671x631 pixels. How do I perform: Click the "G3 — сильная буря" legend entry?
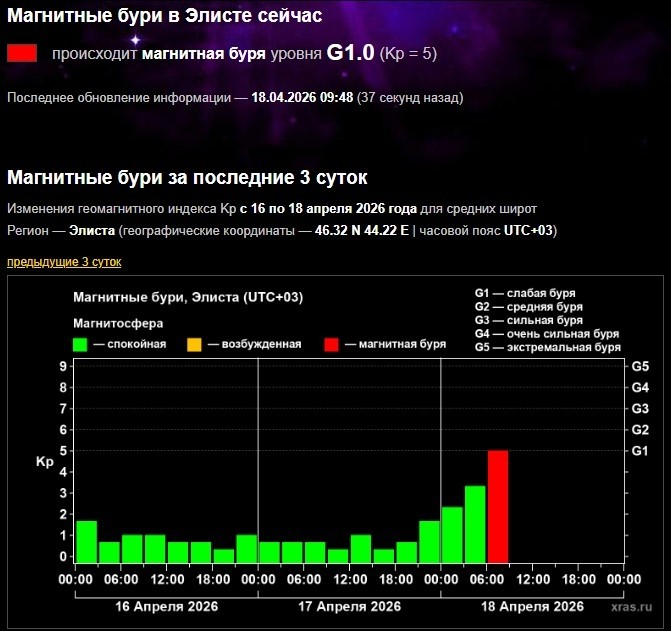pyautogui.click(x=529, y=320)
